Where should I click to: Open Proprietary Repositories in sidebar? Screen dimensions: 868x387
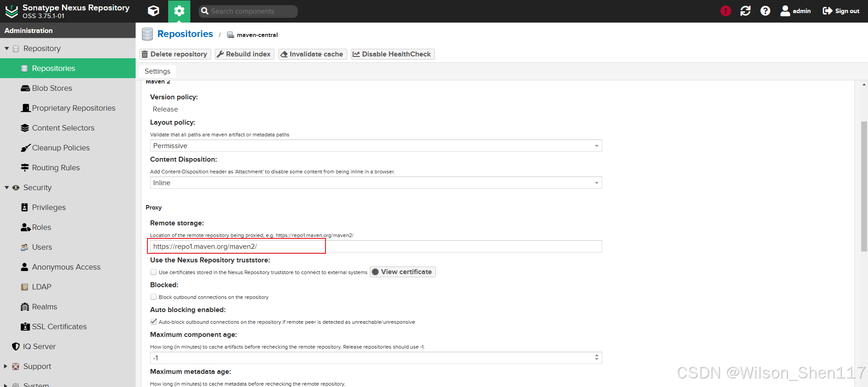68,108
